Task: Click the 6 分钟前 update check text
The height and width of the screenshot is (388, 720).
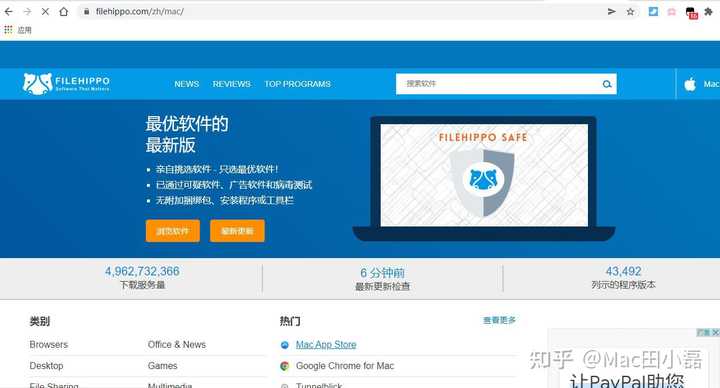Action: (382, 273)
